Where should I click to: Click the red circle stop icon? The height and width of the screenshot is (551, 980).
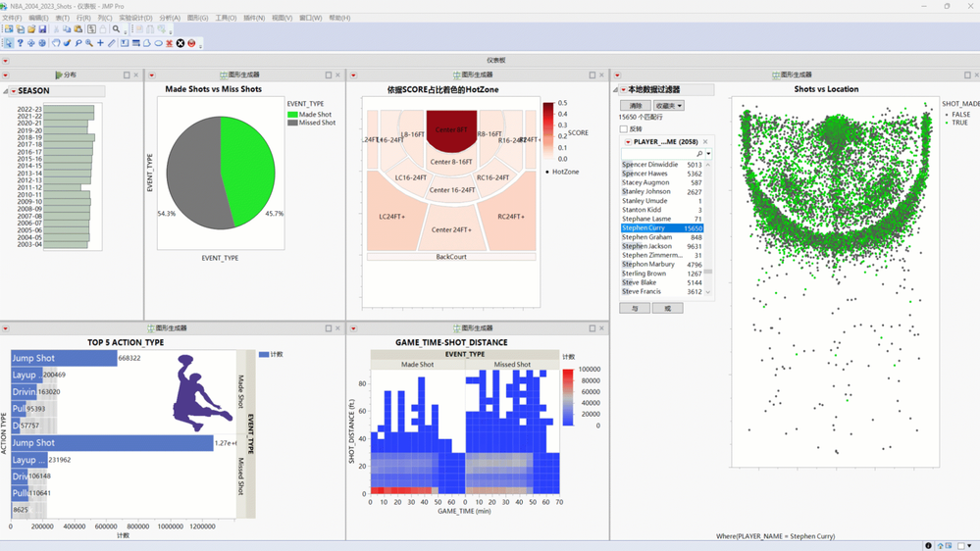[x=191, y=43]
